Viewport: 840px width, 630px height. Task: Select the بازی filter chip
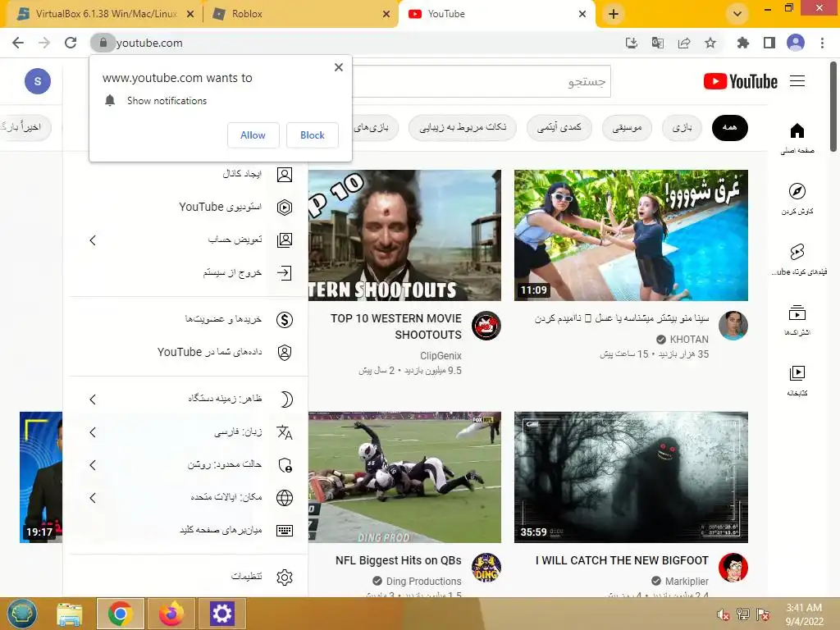tap(682, 127)
